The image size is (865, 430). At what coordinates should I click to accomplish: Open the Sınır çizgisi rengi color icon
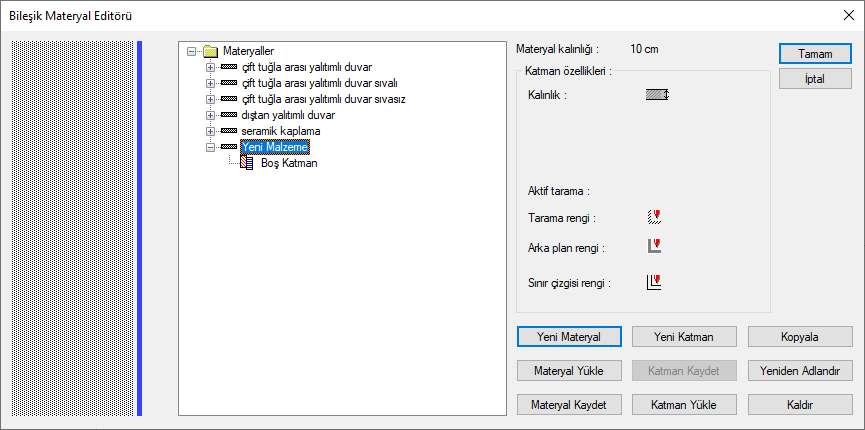[654, 283]
